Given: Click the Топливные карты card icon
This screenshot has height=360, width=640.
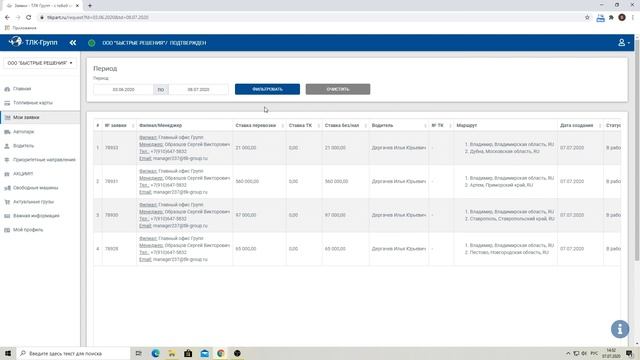Looking at the screenshot, I should (x=7, y=103).
